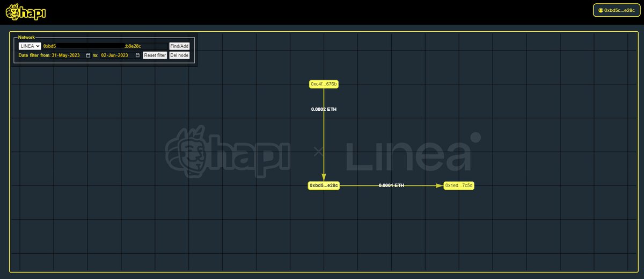The height and width of the screenshot is (279, 644).
Task: Click the 0.0002 ETH edge label
Action: point(324,109)
